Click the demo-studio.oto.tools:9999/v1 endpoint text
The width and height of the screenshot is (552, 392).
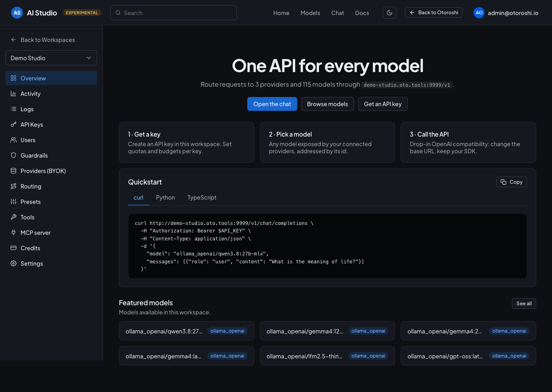[407, 85]
